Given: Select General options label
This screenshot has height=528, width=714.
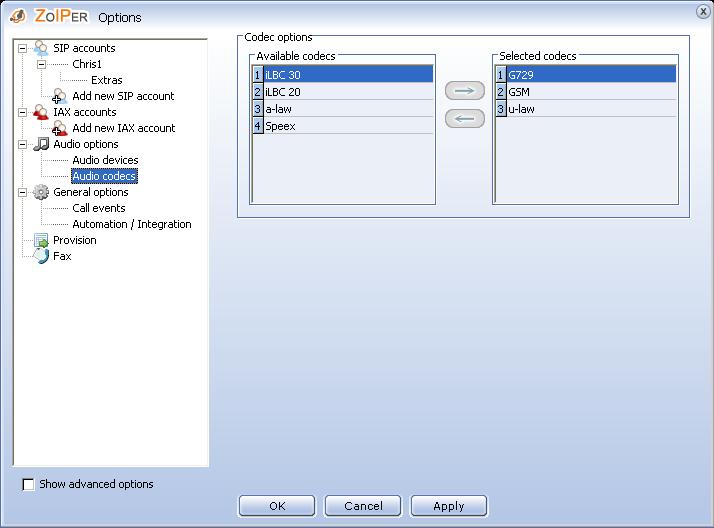Looking at the screenshot, I should click(91, 192).
